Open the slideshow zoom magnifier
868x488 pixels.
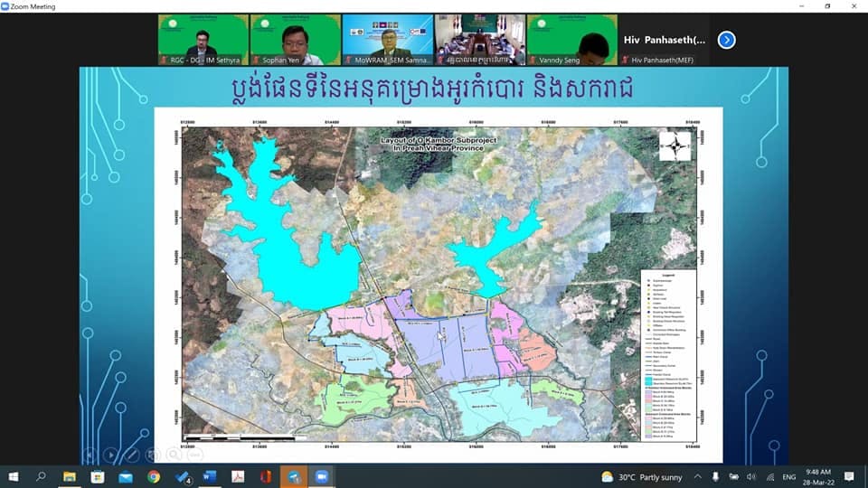175,455
